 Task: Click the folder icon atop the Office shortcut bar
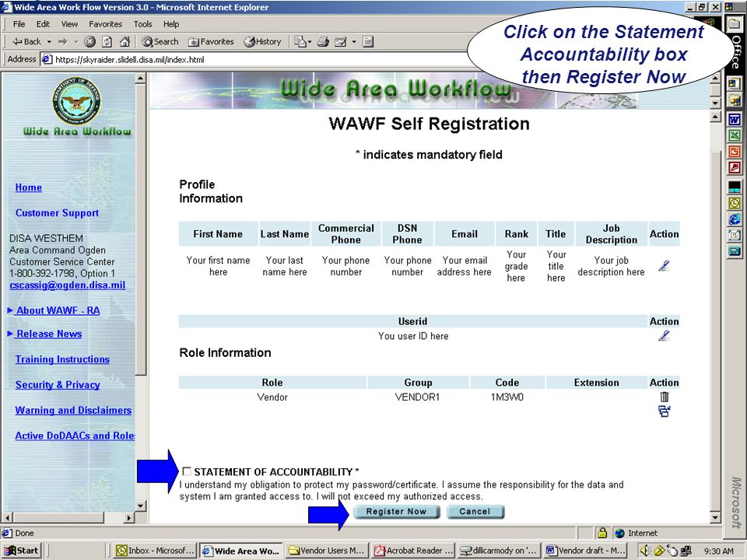click(735, 23)
